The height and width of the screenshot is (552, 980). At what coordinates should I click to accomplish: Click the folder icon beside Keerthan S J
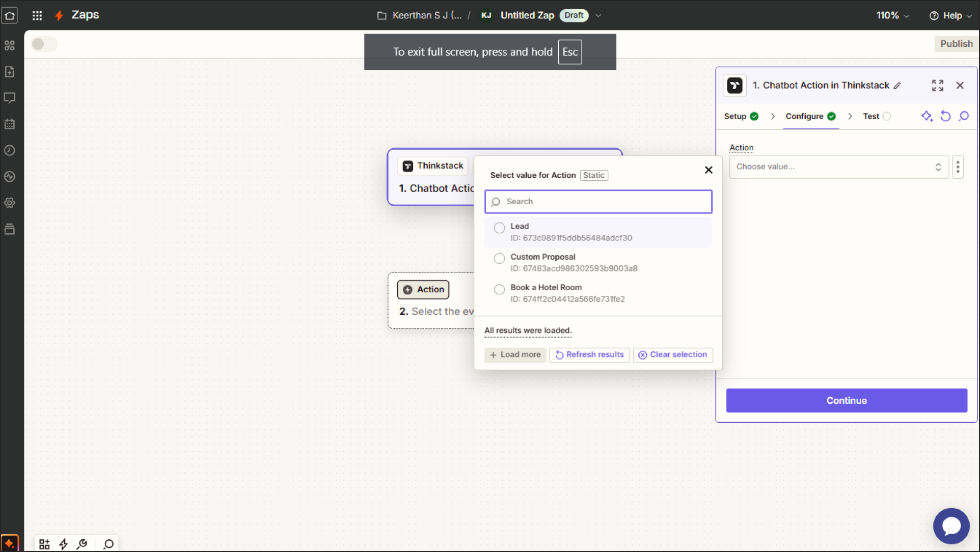pyautogui.click(x=382, y=16)
